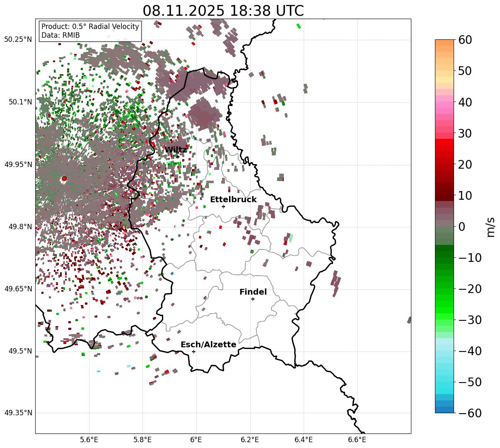Click the Data: RMIB text line
This screenshot has width=500, height=448.
pos(60,35)
